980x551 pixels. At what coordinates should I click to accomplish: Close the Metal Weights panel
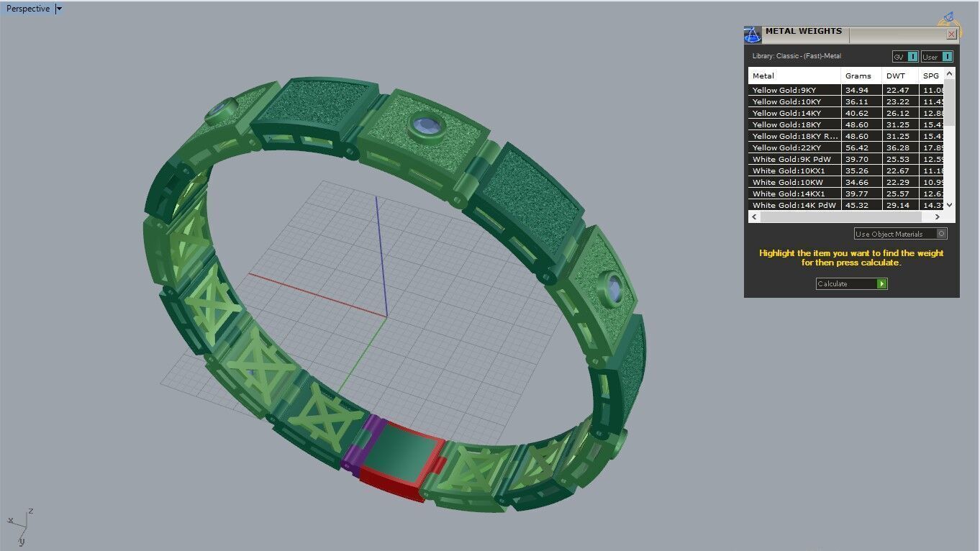coord(951,34)
